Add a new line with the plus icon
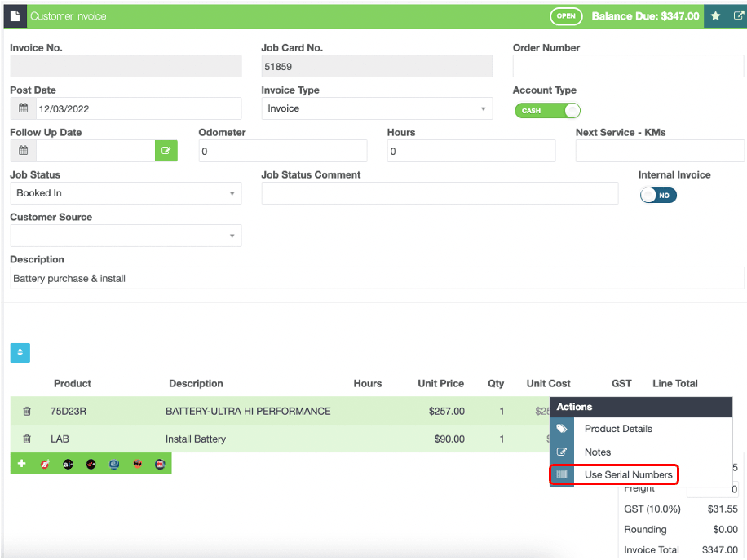 (21, 463)
